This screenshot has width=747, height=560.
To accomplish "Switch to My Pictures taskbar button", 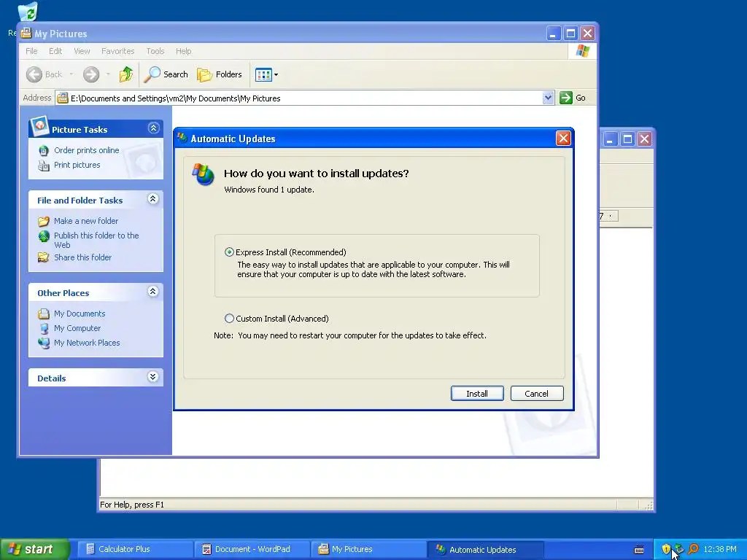I will pyautogui.click(x=368, y=549).
